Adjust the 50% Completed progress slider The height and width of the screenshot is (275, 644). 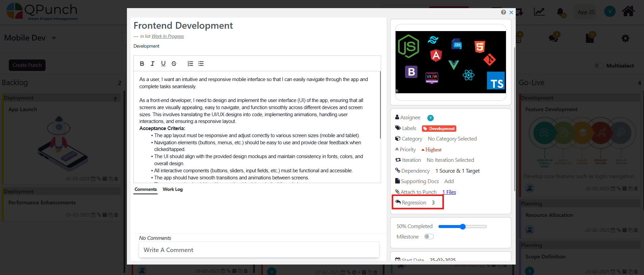tap(462, 226)
